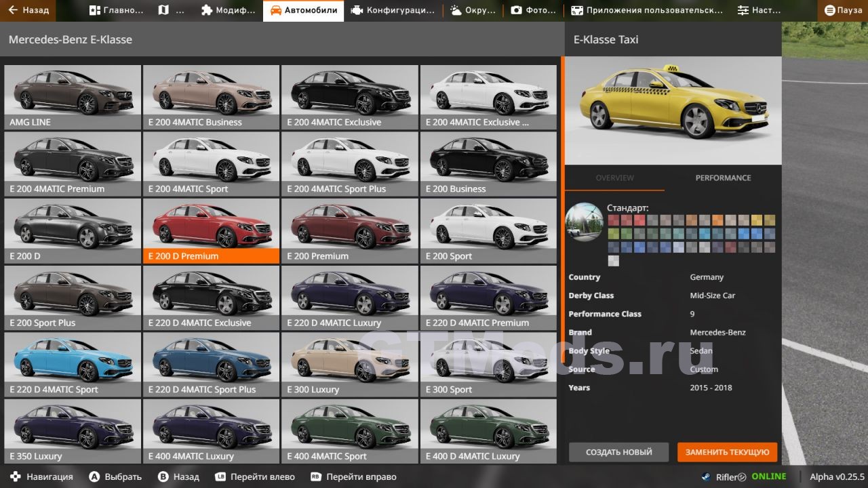The width and height of the screenshot is (868, 488).
Task: Go back using the top-left Назад arrow
Action: tap(28, 10)
